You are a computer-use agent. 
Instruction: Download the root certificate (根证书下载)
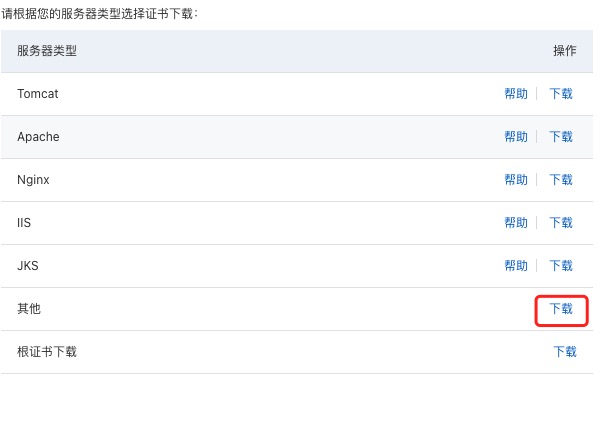pyautogui.click(x=565, y=352)
